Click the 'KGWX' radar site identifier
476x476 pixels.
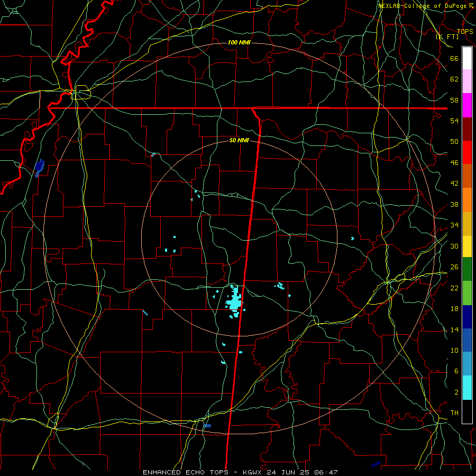(x=253, y=472)
